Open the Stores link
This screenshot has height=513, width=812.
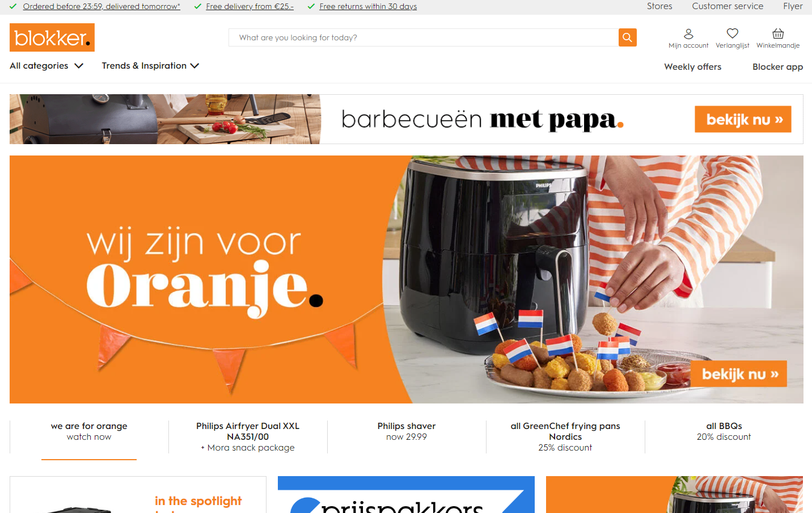tap(659, 6)
